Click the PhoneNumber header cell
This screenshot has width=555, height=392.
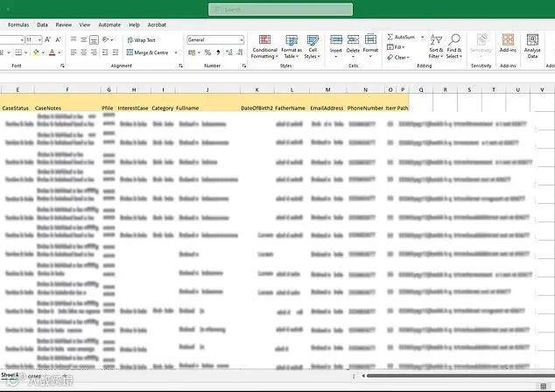[x=365, y=108]
